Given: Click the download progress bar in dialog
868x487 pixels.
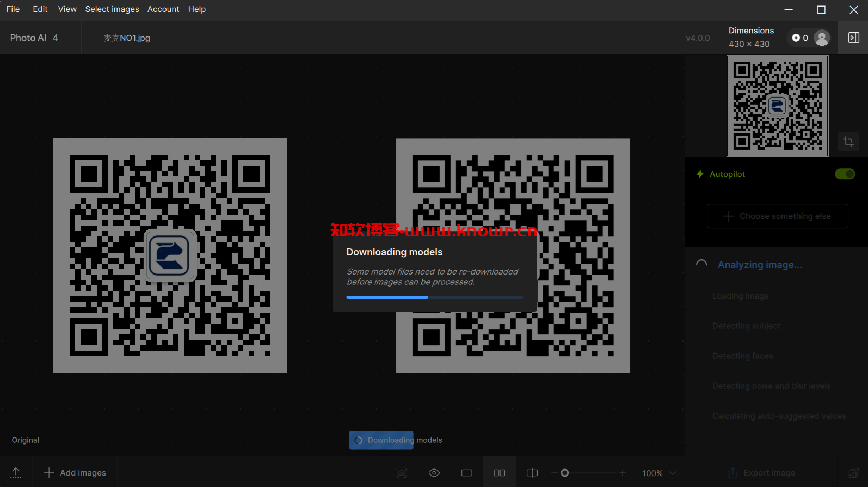Looking at the screenshot, I should click(434, 297).
